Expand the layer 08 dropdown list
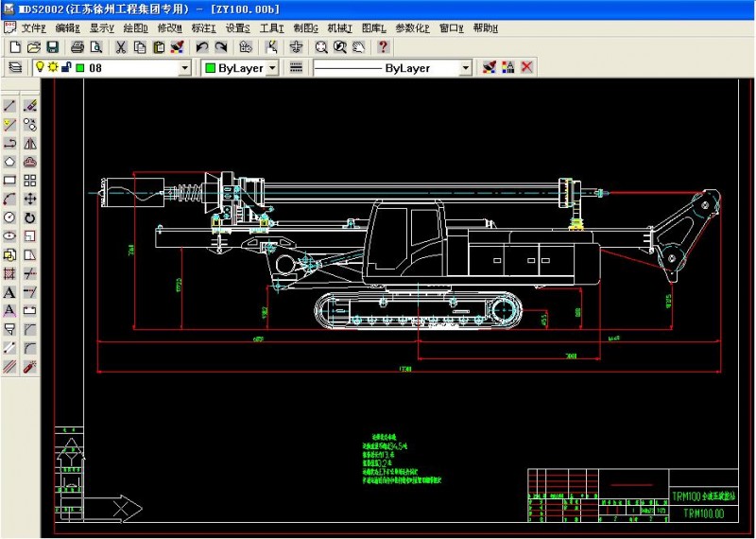This screenshot has width=756, height=539. coord(185,68)
